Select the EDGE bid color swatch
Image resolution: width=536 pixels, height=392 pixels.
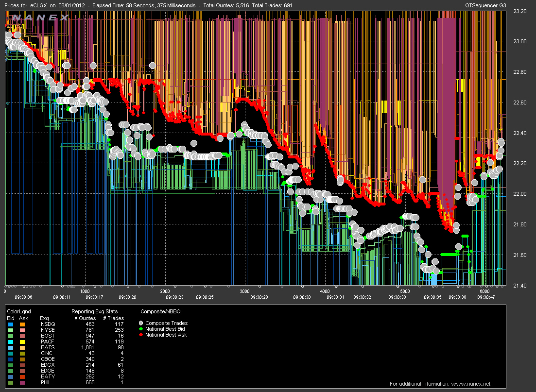(11, 371)
